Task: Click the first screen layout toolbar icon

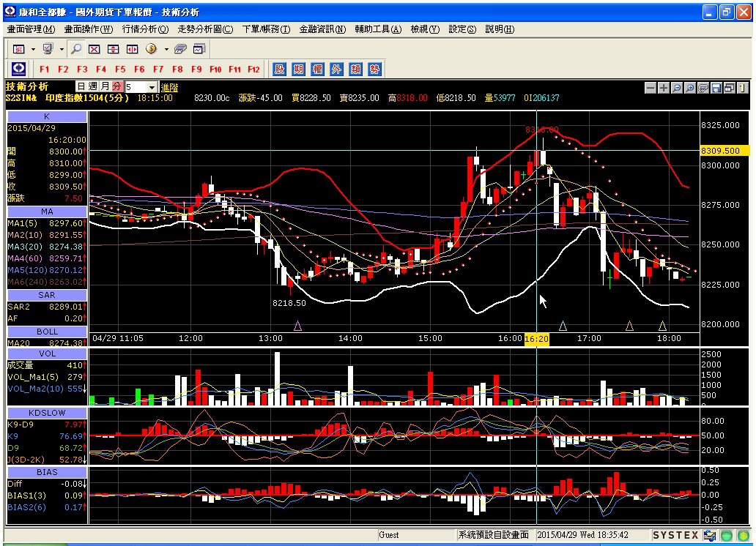Action: [x=19, y=49]
